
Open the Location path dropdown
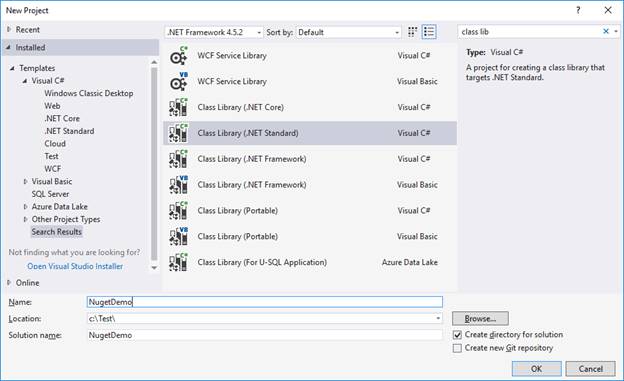point(438,318)
